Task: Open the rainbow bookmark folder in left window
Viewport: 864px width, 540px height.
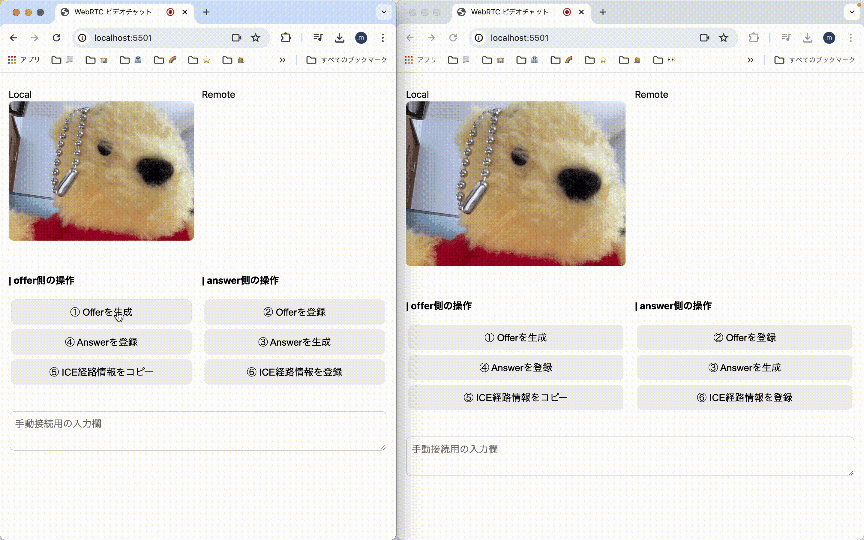Action: click(x=165, y=60)
